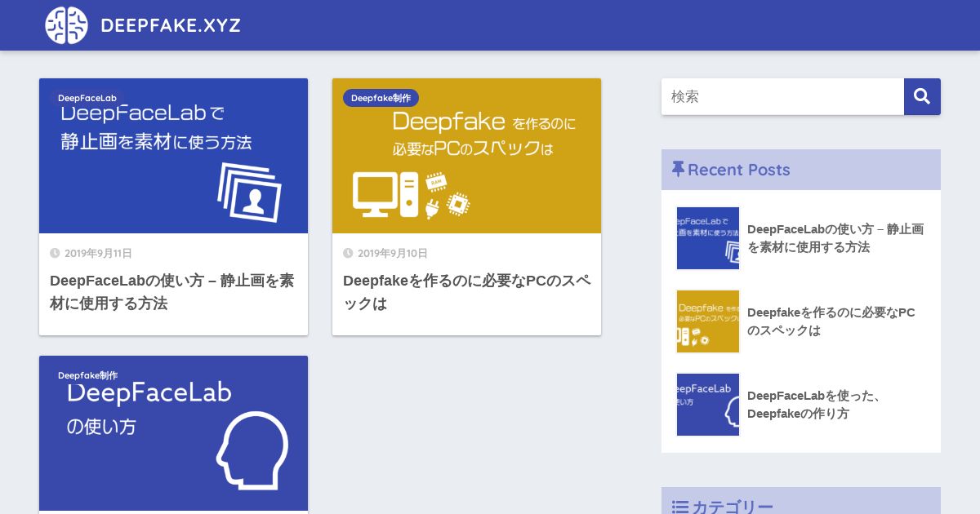Click the list icon next to カテゴリー
This screenshot has width=980, height=514.
click(679, 507)
